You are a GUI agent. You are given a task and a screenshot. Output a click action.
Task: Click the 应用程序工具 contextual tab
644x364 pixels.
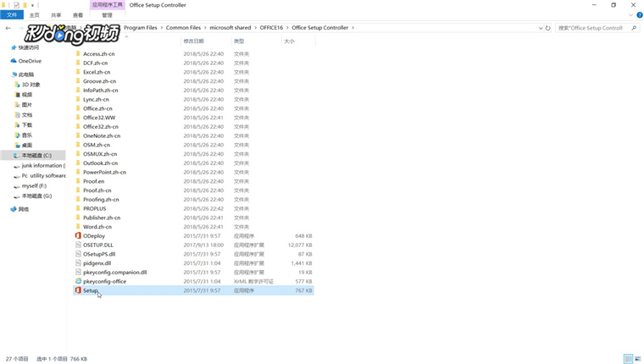[x=108, y=5]
